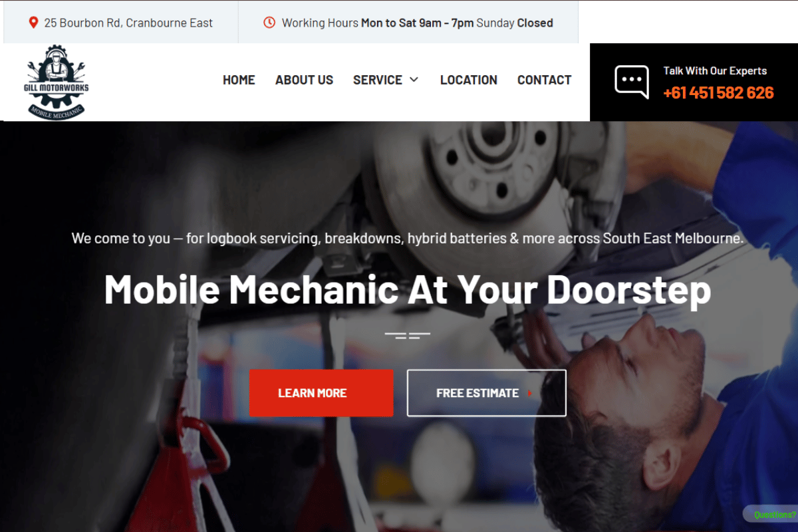Click the red Learn More button
The height and width of the screenshot is (532, 798).
321,393
